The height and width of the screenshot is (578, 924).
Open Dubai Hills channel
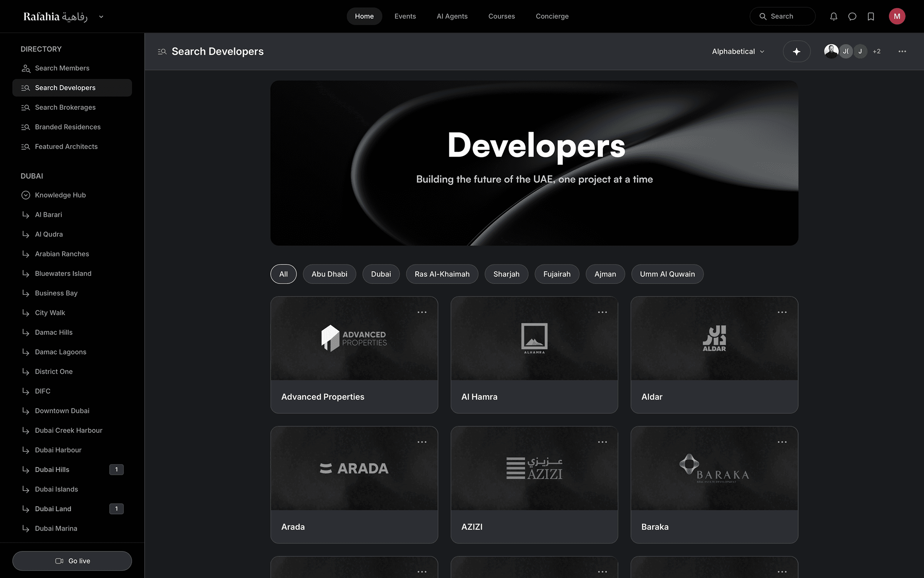(x=72, y=470)
